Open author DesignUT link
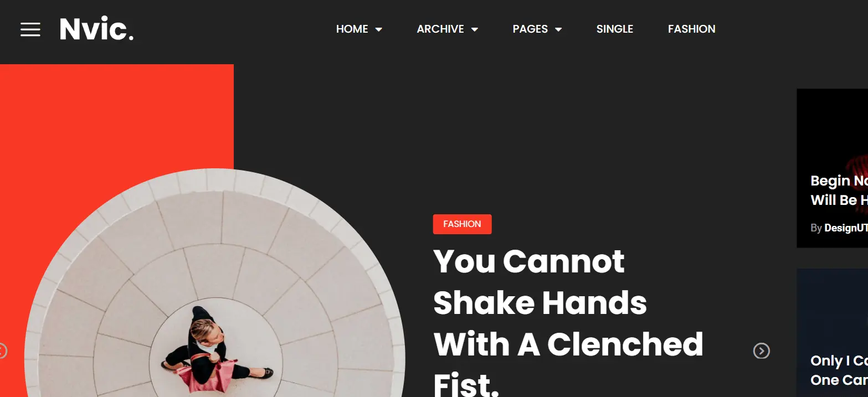This screenshot has height=397, width=868. tap(846, 228)
